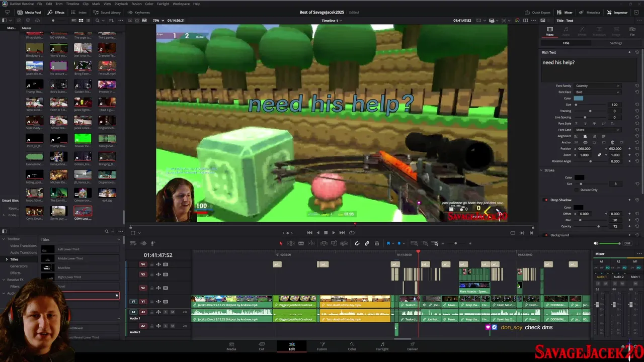The height and width of the screenshot is (362, 644).
Task: Jump to first frame in viewer
Action: (309, 232)
